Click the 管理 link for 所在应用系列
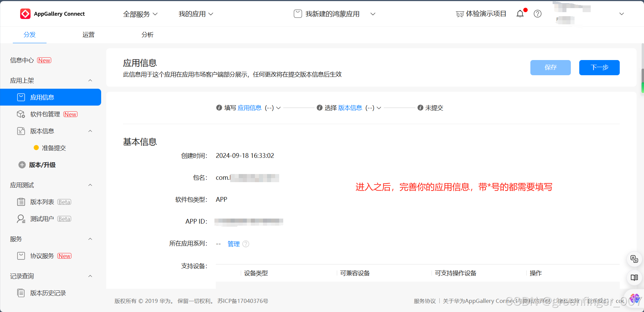This screenshot has width=644, height=312. point(234,244)
